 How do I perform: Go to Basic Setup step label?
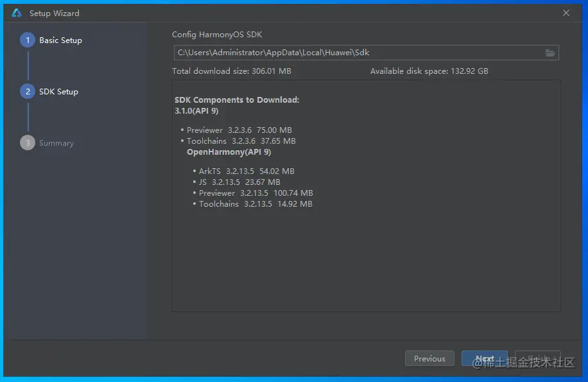click(60, 40)
